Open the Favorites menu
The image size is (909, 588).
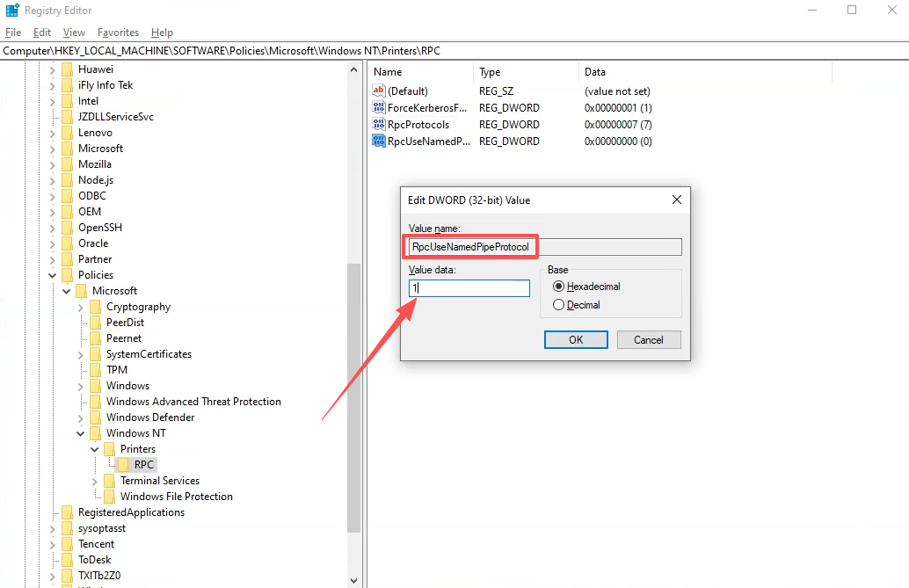pos(119,33)
